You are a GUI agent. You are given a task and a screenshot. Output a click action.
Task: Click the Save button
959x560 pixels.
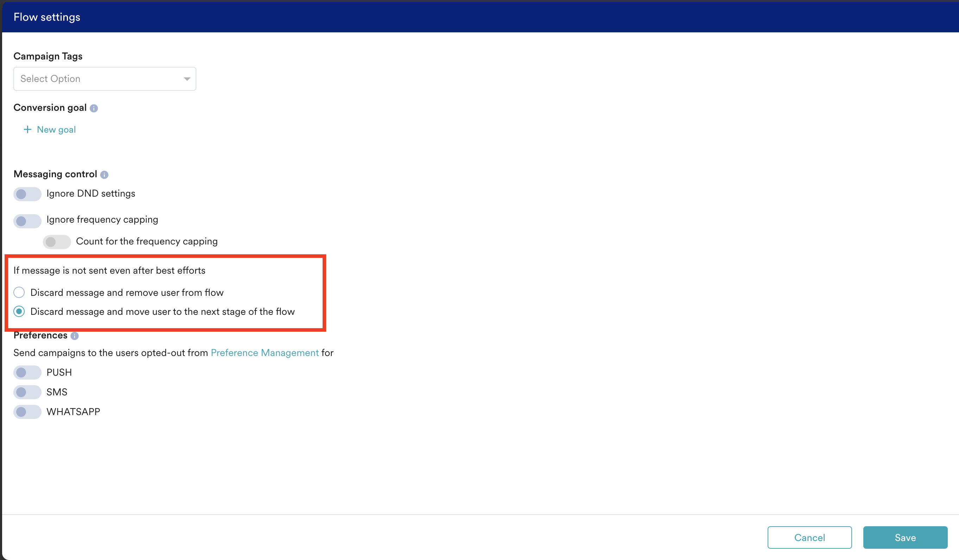tap(905, 537)
